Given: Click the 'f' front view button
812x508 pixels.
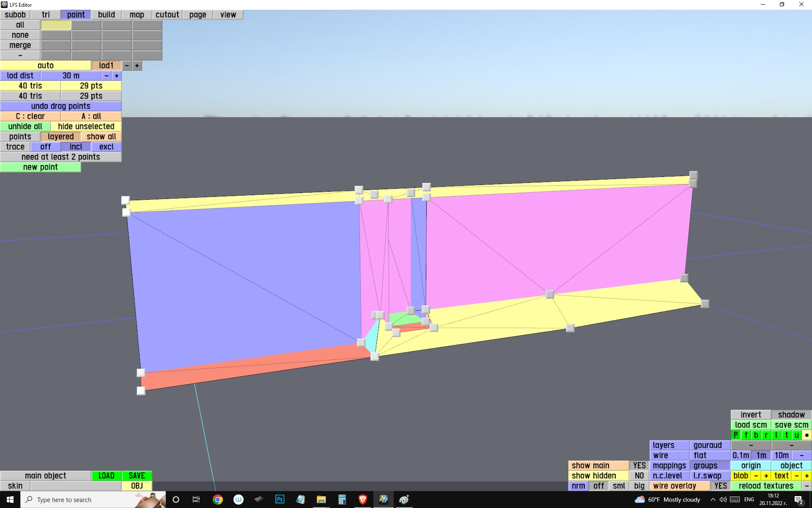Looking at the screenshot, I should pos(746,435).
